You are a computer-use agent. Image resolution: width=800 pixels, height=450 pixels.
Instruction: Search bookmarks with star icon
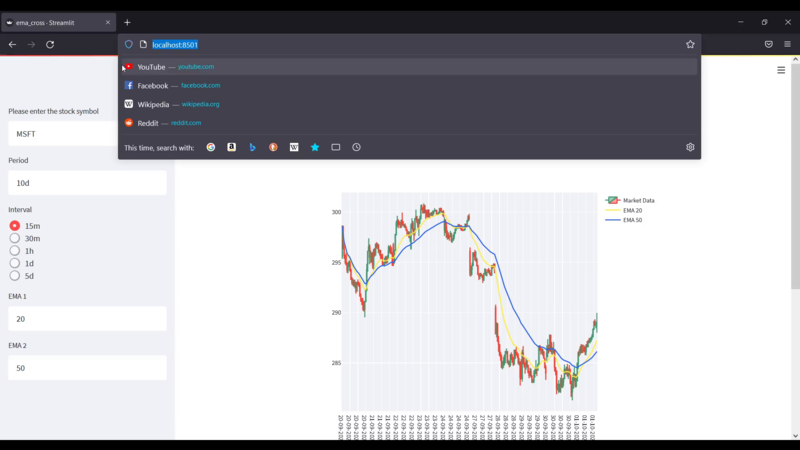[315, 147]
